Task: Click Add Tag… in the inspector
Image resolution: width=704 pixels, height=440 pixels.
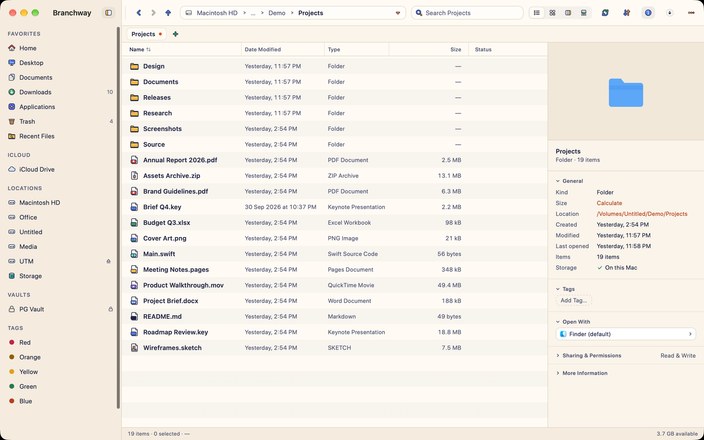Action: [x=573, y=300]
